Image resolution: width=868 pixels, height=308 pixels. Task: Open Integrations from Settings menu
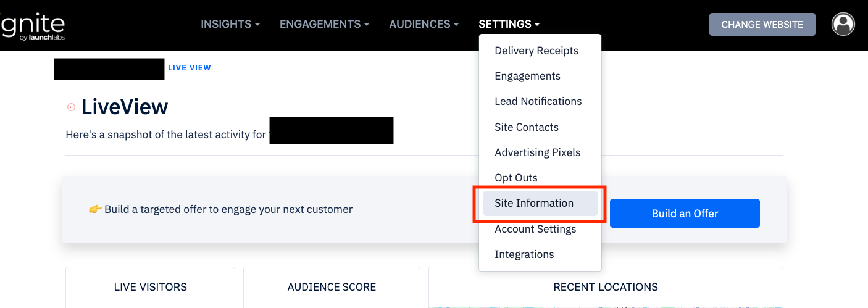click(x=524, y=254)
